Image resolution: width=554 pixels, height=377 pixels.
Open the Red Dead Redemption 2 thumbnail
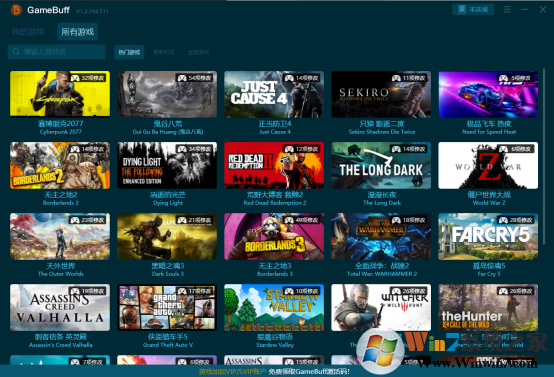274,165
